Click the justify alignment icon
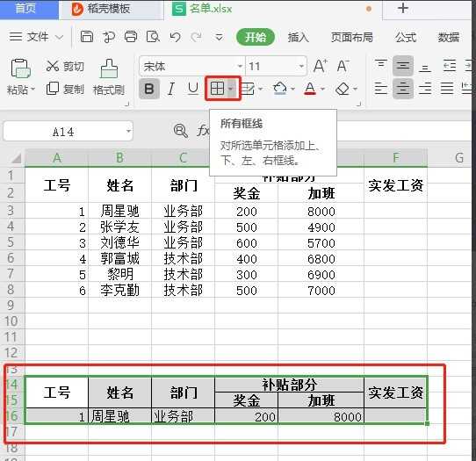 tap(447, 89)
